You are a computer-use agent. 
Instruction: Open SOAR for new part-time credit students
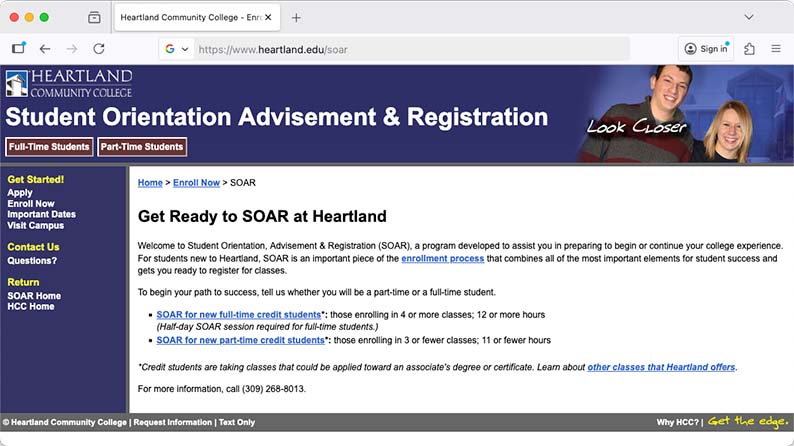240,340
